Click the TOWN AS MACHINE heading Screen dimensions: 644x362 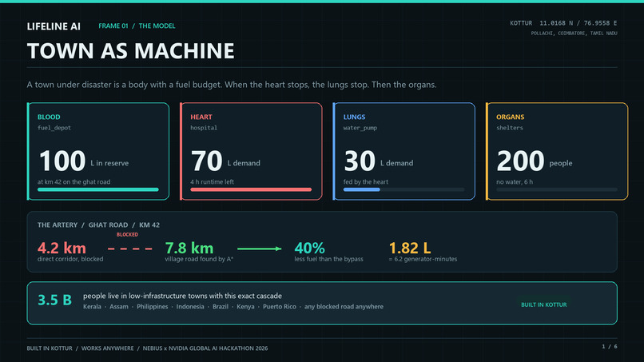pos(130,51)
